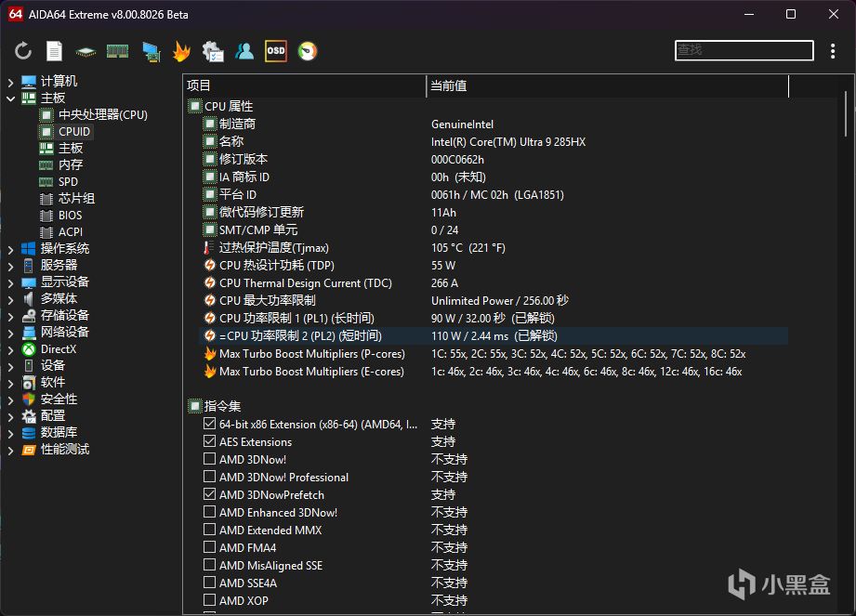Toggle the AMD 3DNowPrefetch checkbox
Screen dimensions: 856x616
click(x=209, y=494)
